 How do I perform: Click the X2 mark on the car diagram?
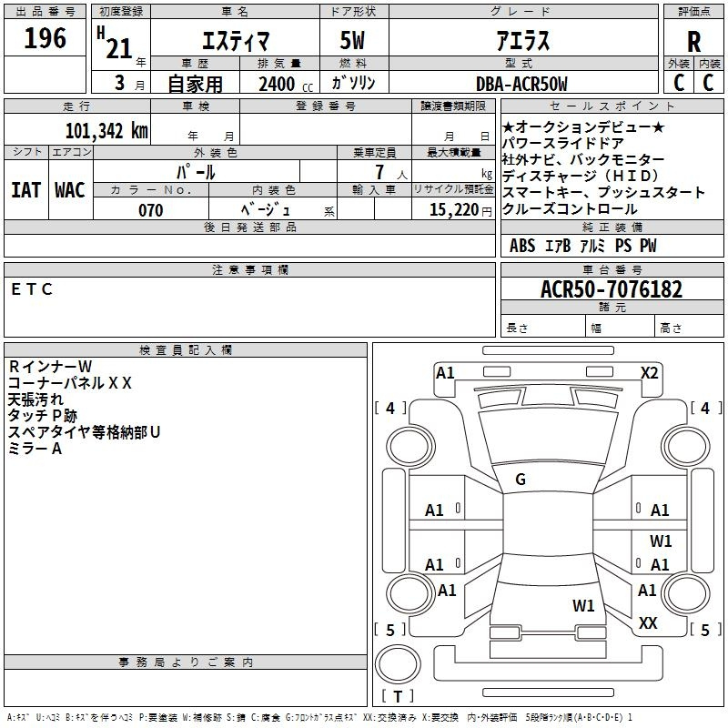click(649, 373)
